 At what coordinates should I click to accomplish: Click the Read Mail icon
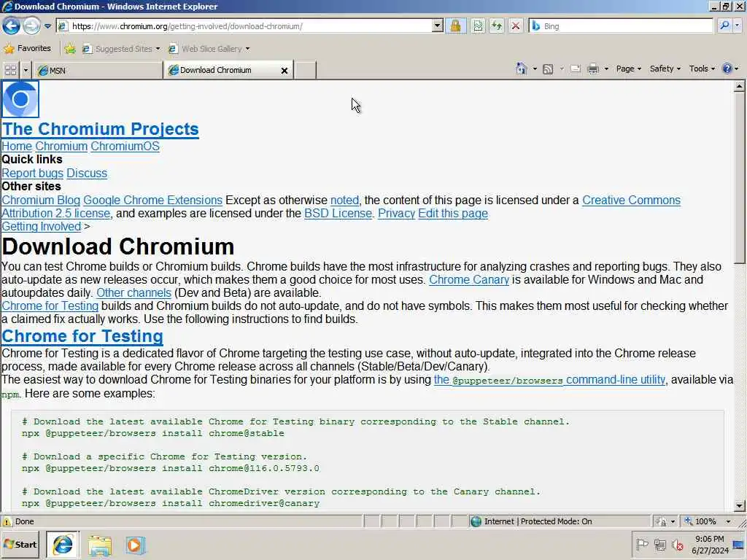click(576, 69)
